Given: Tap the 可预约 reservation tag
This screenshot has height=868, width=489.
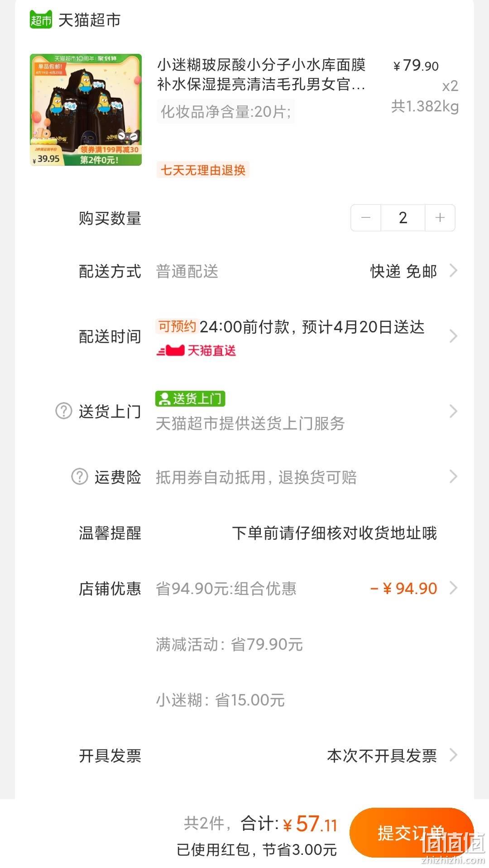Looking at the screenshot, I should pos(177,326).
